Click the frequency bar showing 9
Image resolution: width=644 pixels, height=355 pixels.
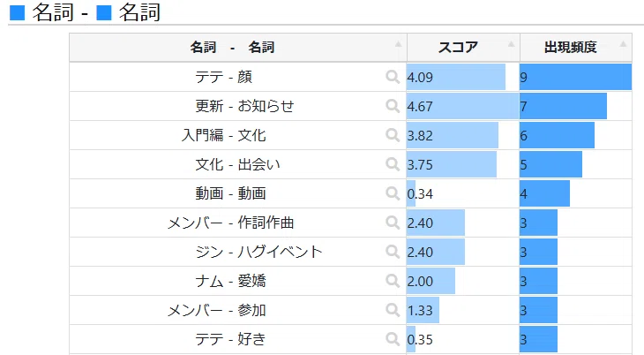tap(575, 77)
